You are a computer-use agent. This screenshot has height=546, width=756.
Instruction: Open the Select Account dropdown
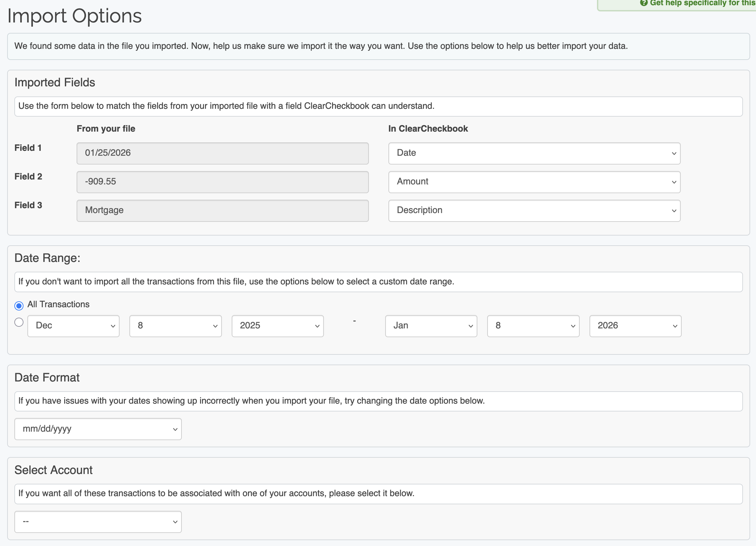coord(98,521)
